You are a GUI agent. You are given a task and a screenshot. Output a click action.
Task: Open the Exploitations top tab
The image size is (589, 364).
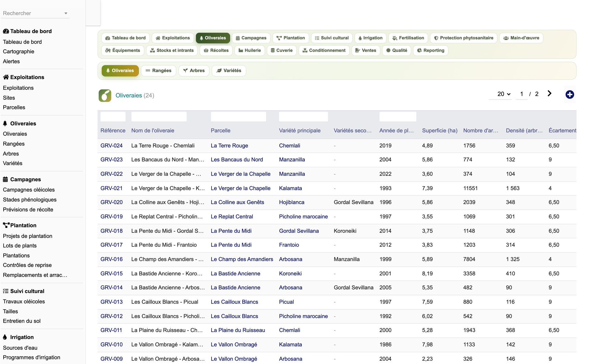[173, 38]
